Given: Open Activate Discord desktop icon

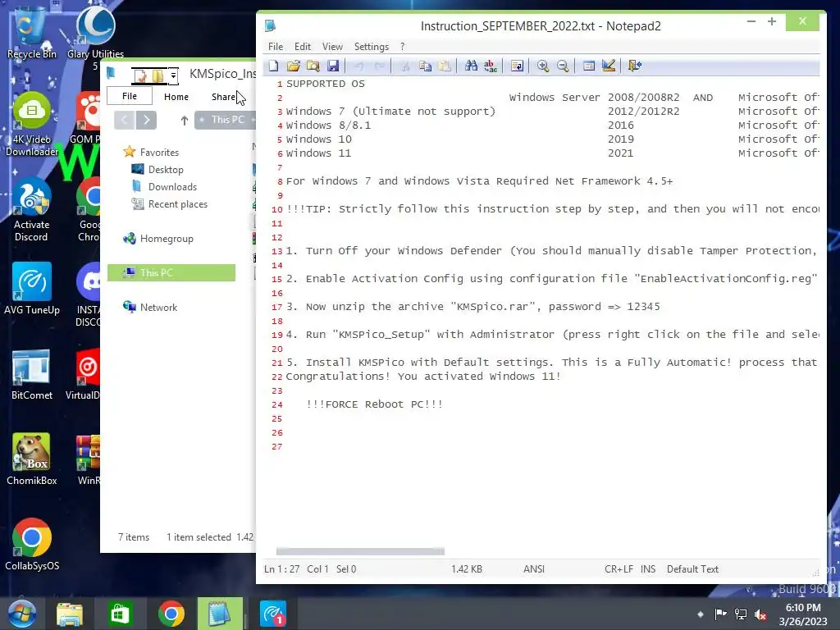Looking at the screenshot, I should [x=32, y=210].
